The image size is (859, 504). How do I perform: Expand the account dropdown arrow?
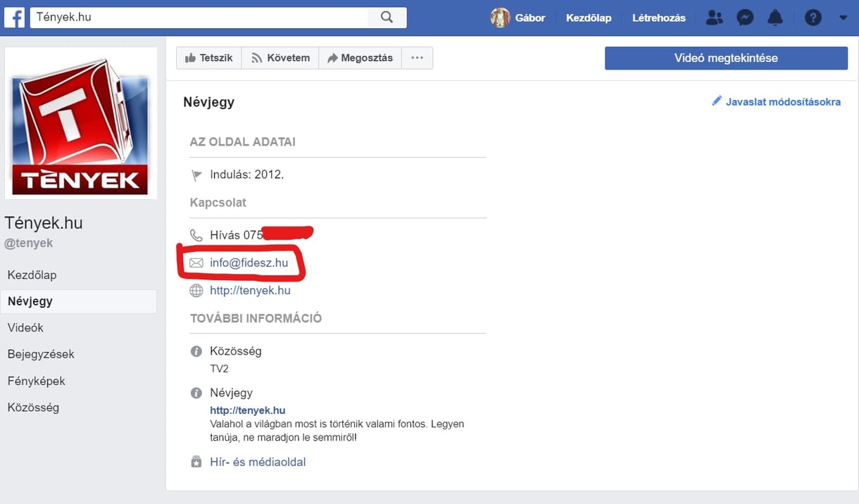(x=842, y=18)
